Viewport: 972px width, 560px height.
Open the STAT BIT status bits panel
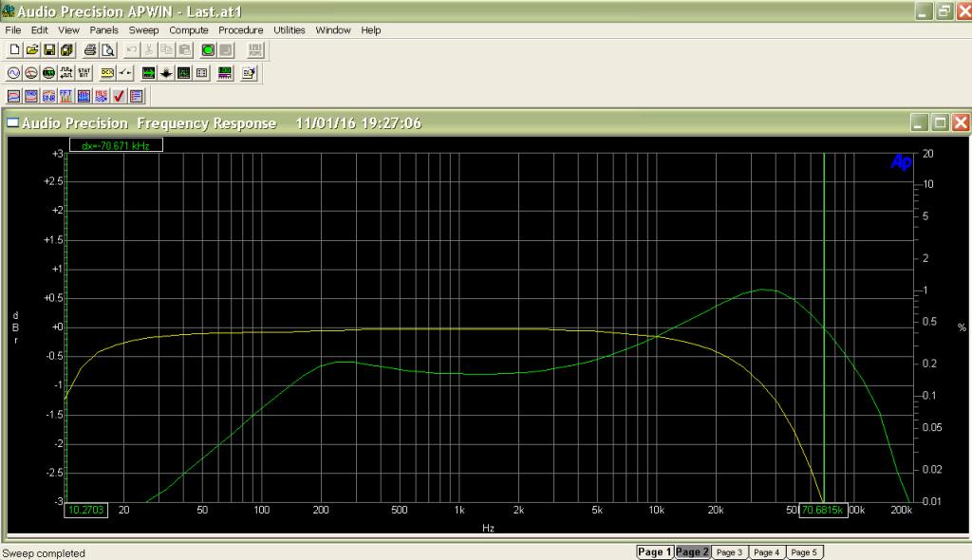84,73
